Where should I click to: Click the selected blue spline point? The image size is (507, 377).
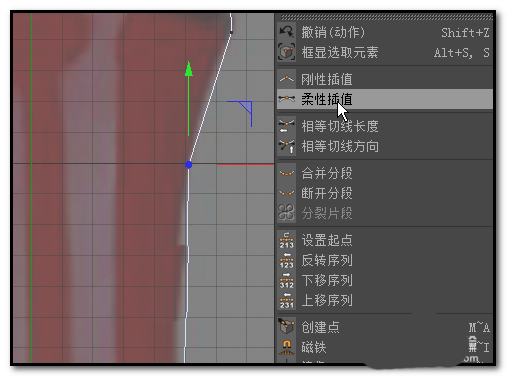pos(188,165)
